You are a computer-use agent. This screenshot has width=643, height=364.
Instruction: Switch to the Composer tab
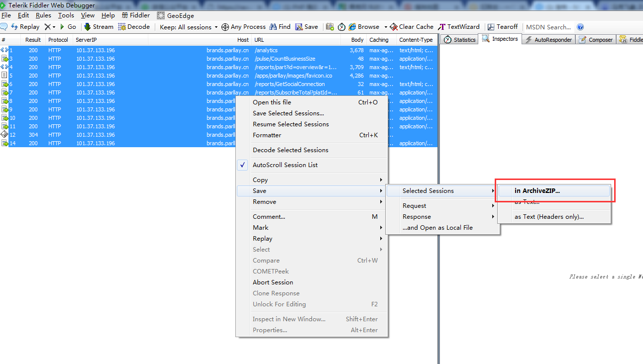[596, 39]
